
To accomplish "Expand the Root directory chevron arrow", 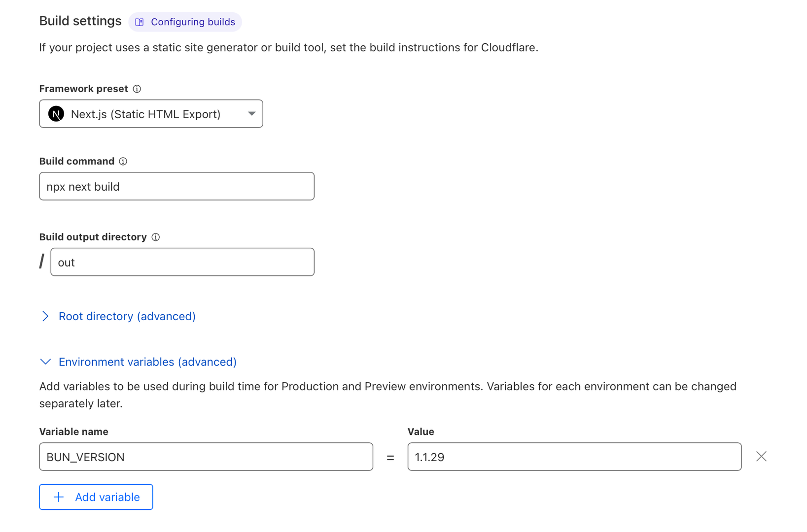I will (x=45, y=316).
